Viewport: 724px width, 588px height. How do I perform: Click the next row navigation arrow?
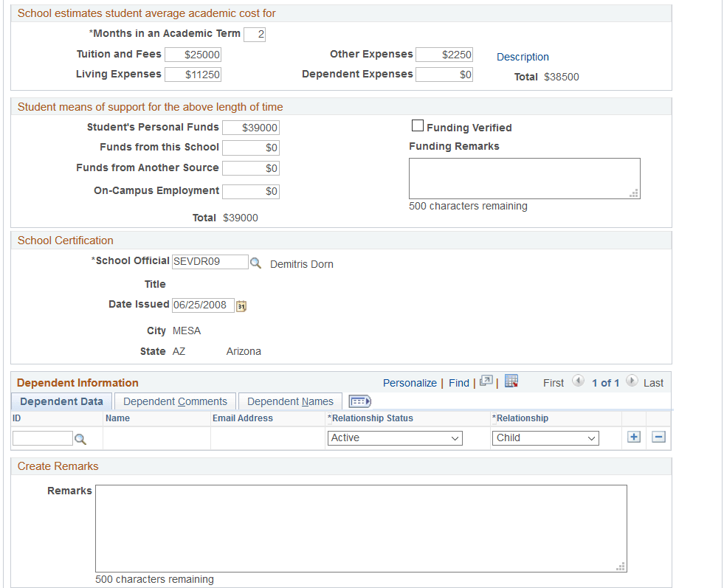[x=632, y=382]
